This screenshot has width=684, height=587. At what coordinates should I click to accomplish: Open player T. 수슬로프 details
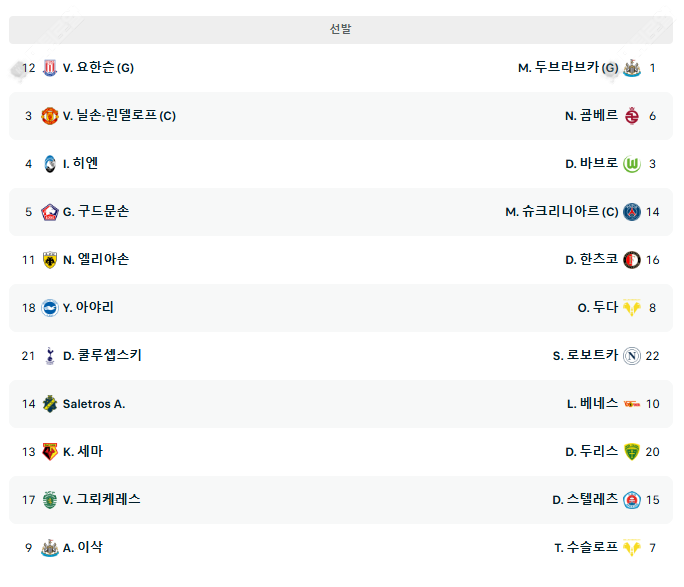pos(586,548)
